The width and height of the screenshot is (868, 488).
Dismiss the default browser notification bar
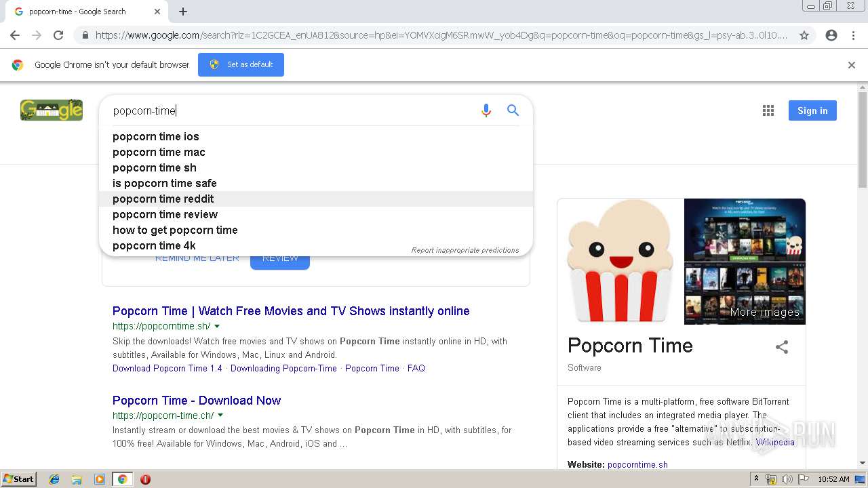coord(852,65)
